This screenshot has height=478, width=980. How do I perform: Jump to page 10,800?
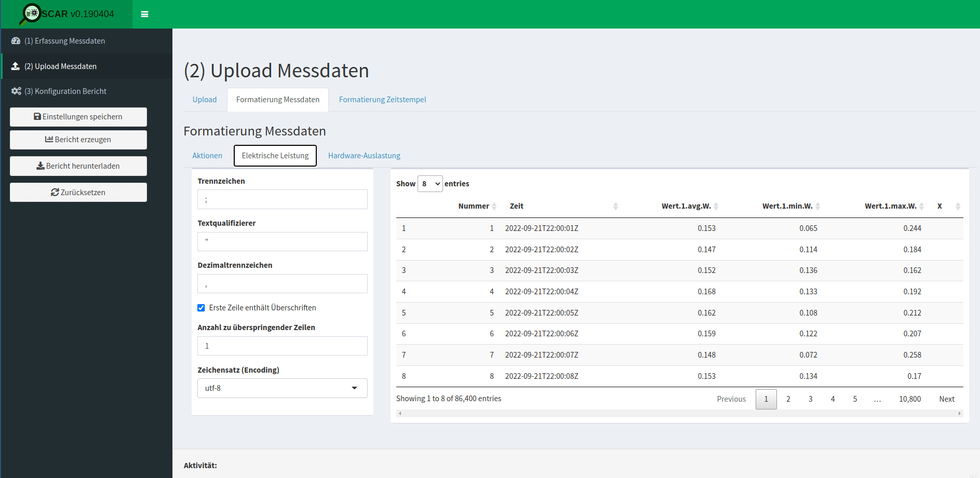pos(910,399)
